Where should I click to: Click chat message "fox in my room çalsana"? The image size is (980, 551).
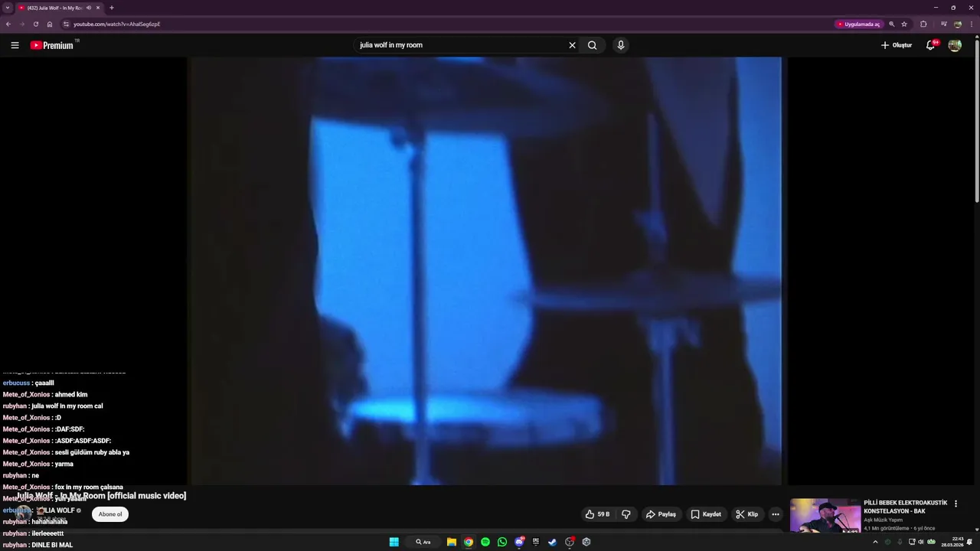[x=89, y=487]
